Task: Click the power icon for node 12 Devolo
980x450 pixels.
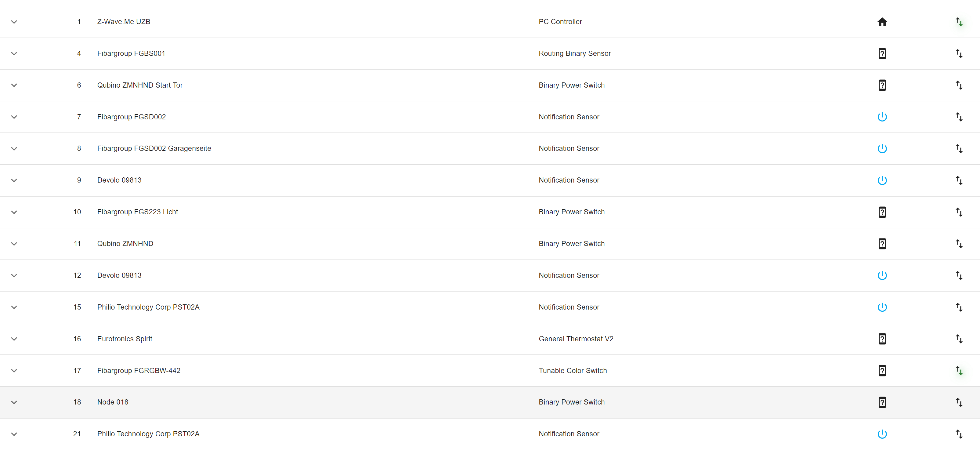Action: coord(882,275)
